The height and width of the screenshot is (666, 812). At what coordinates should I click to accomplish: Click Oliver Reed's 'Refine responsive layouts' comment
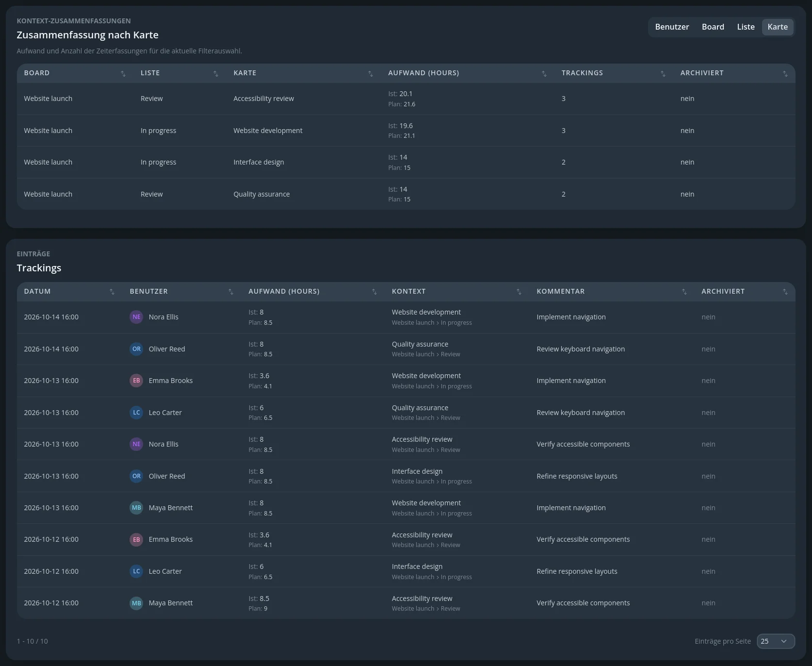point(577,476)
